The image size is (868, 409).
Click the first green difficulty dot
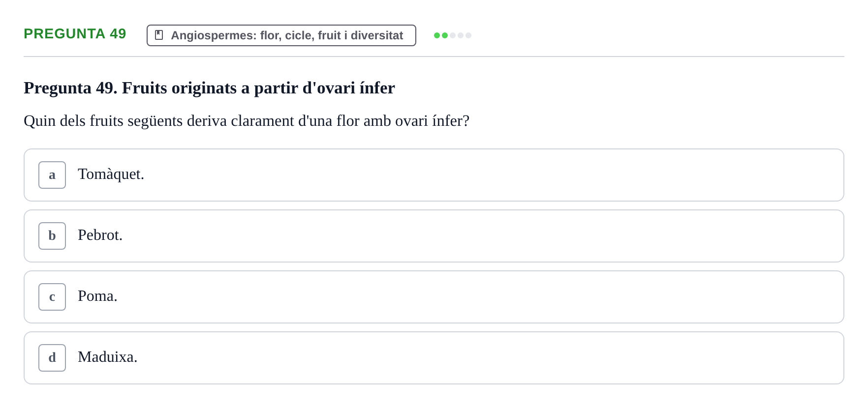click(x=437, y=35)
